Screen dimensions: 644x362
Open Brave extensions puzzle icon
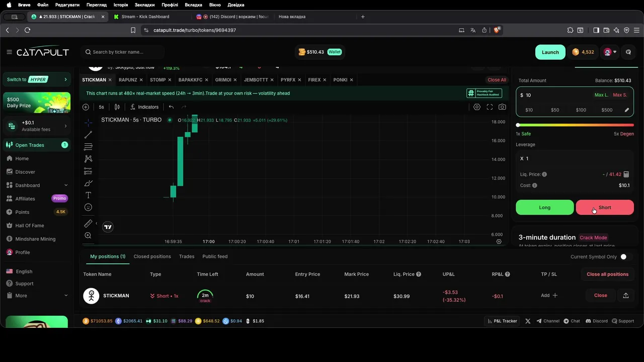tap(570, 30)
